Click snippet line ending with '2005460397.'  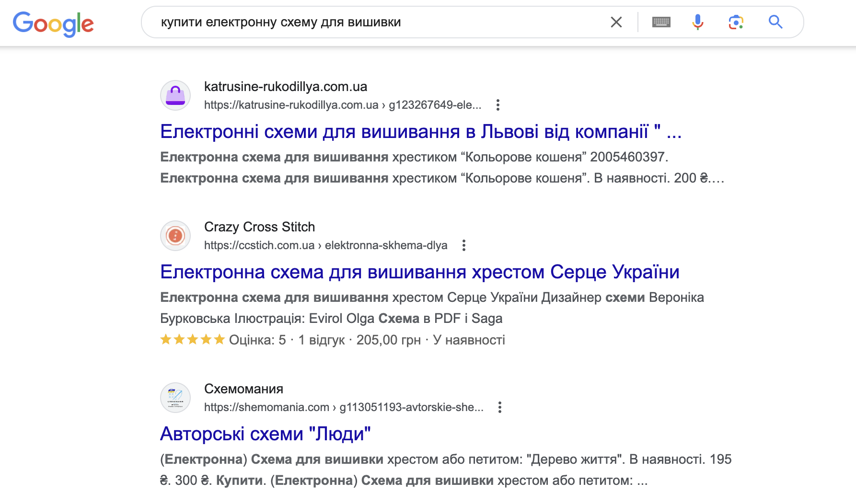click(x=414, y=157)
